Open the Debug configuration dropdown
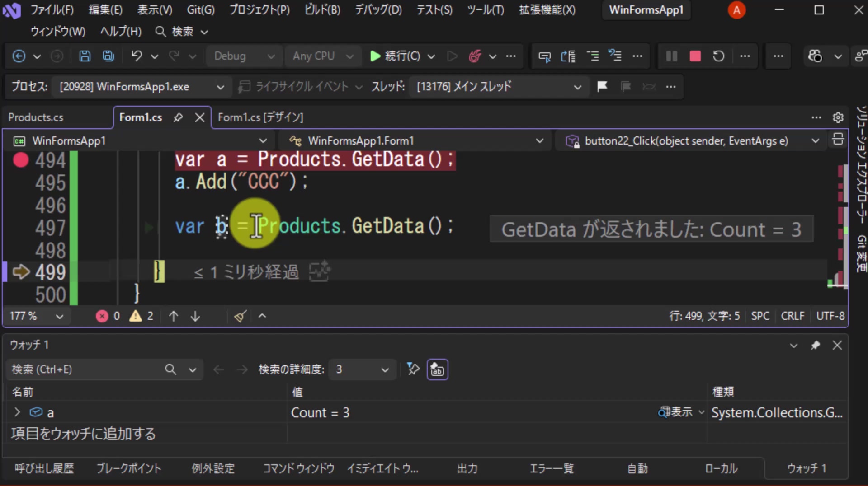Image resolution: width=868 pixels, height=486 pixels. pyautogui.click(x=244, y=56)
